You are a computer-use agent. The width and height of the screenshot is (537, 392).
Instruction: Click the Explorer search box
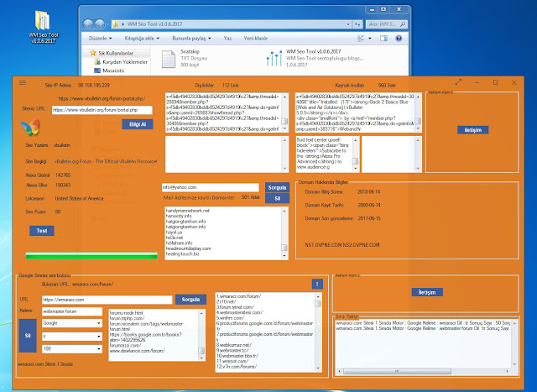pyautogui.click(x=387, y=24)
